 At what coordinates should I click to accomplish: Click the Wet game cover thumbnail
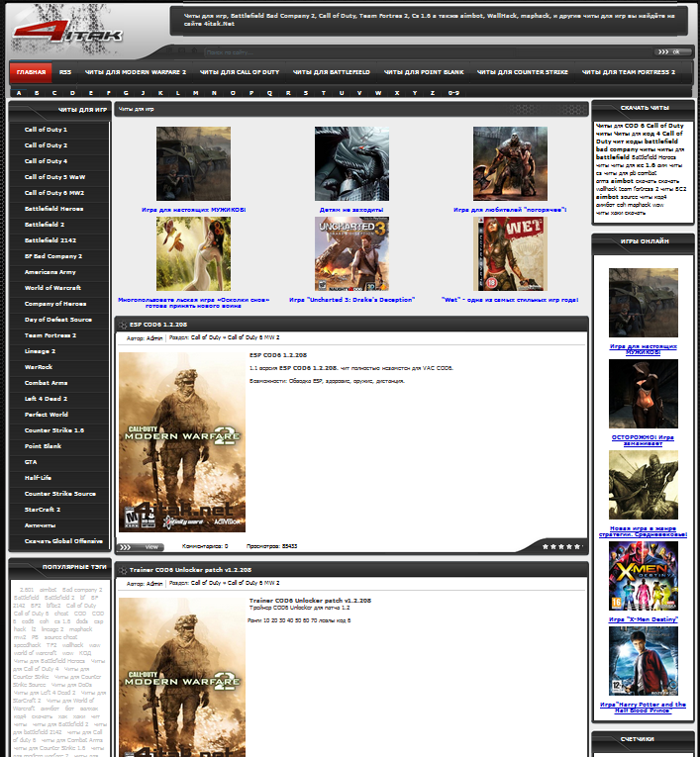coord(510,254)
